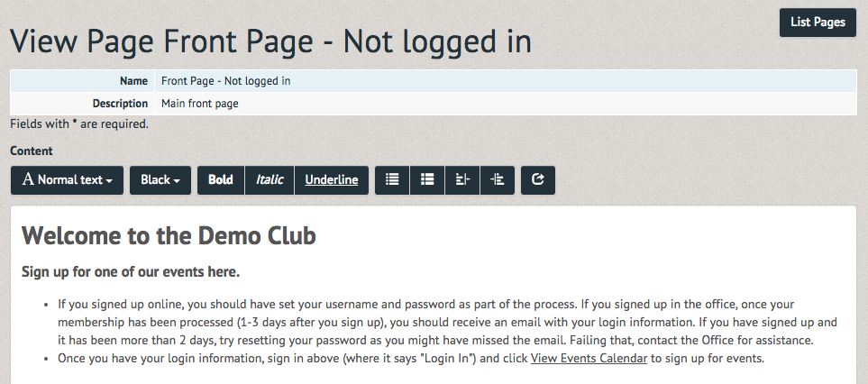Click the font 'A' icon in Normal text
Viewport: 868px width, 384px height.
pos(28,179)
